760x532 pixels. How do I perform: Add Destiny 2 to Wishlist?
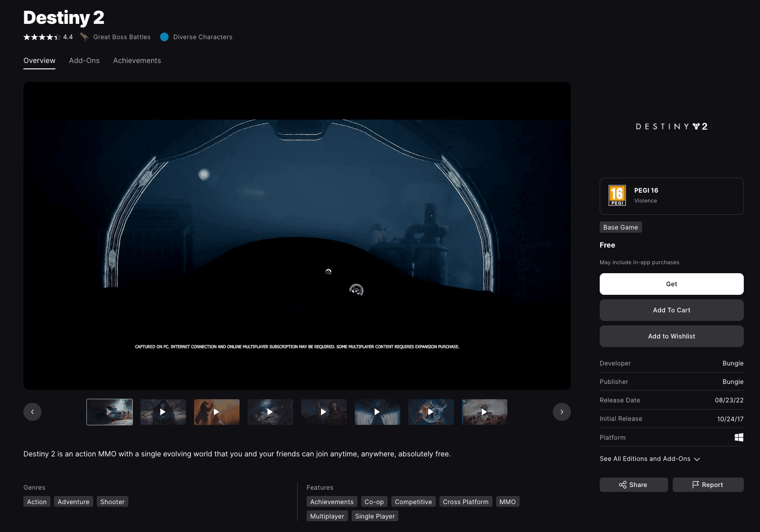[671, 336]
